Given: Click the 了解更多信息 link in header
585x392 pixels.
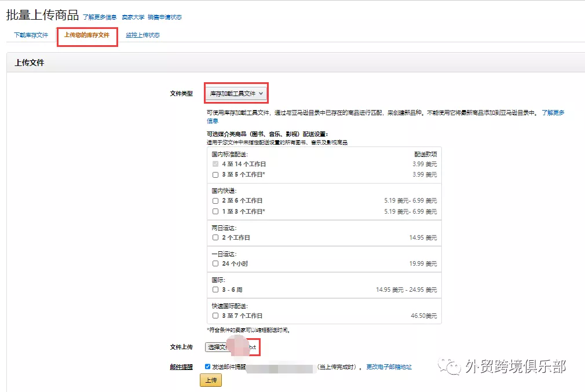Looking at the screenshot, I should pyautogui.click(x=100, y=17).
